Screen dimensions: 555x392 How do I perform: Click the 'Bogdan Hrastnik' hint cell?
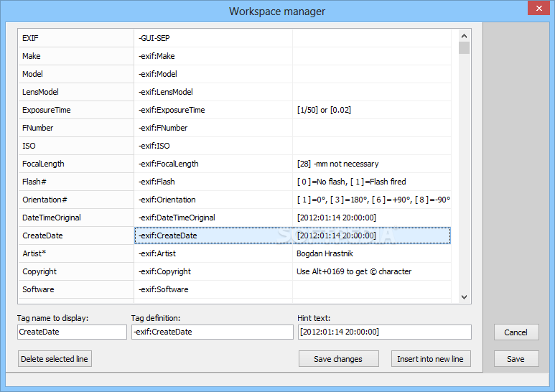point(372,253)
